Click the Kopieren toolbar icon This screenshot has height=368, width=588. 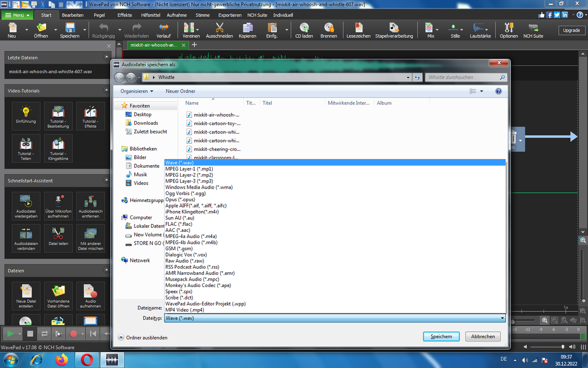(x=247, y=30)
